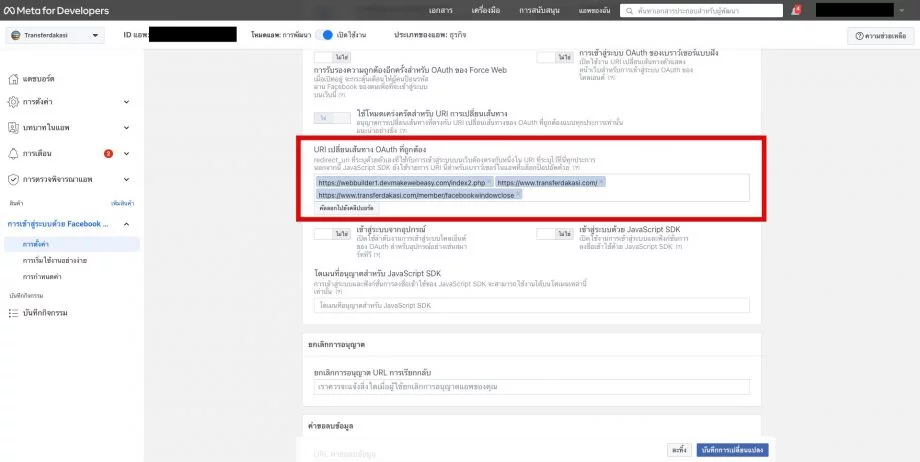Toggle strict mode for redirect URIs switch
This screenshot has width=920, height=462.
pyautogui.click(x=332, y=118)
